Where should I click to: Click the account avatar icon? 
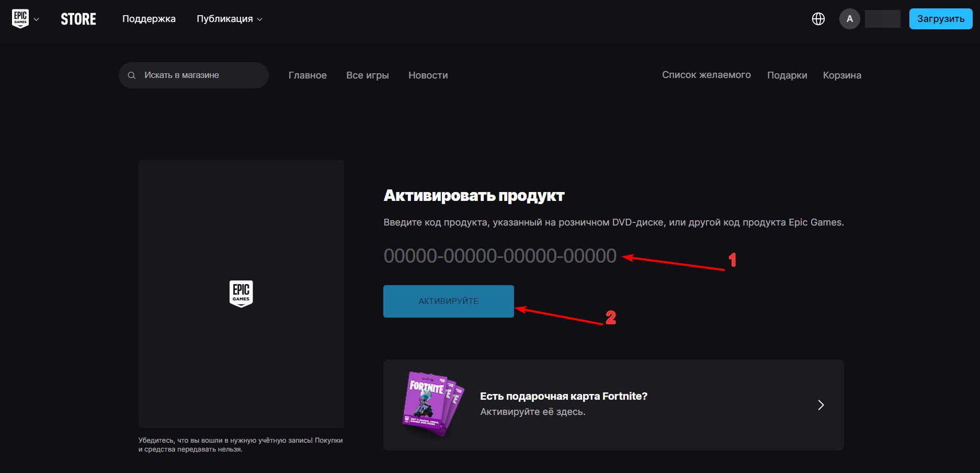[850, 18]
